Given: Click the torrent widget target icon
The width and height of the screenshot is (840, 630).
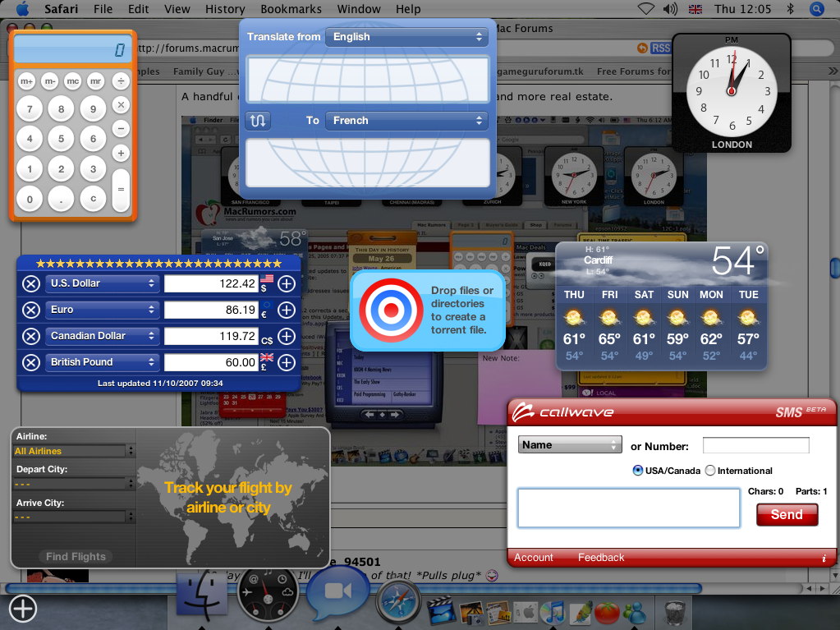Looking at the screenshot, I should 391,310.
